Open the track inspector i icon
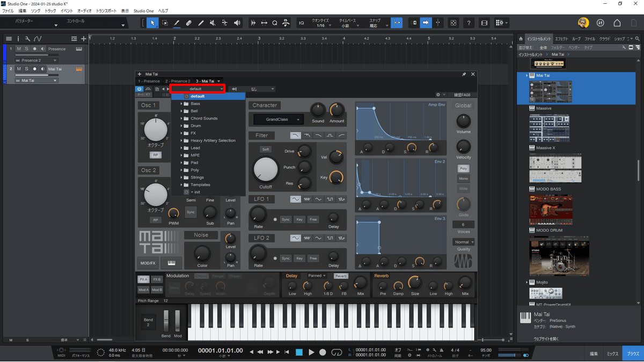Screen dimensions: 644x362 [x=18, y=39]
